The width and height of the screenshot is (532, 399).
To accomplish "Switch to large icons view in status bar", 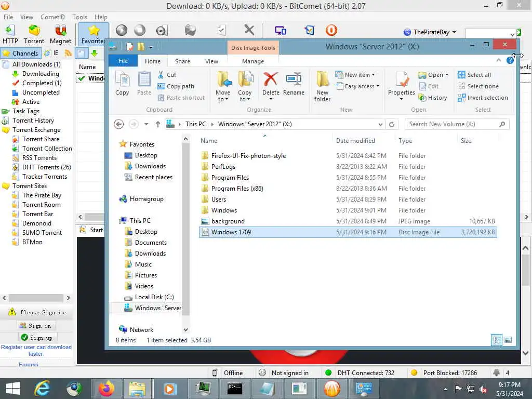I will click(x=508, y=340).
